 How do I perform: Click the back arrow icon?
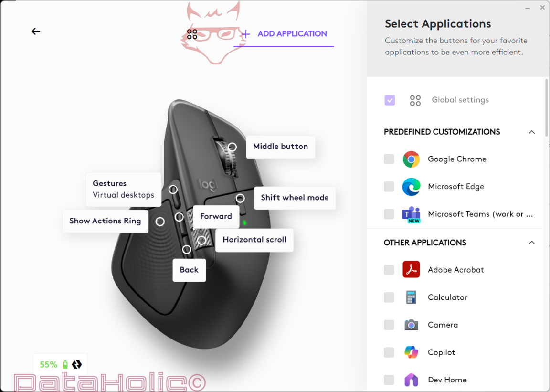coord(36,32)
